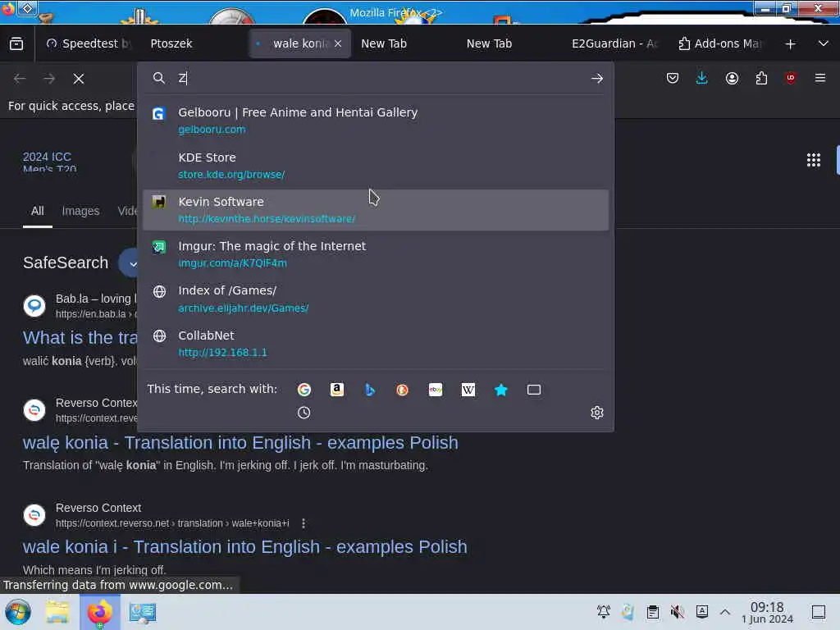
Task: Close the wale konia tab
Action: [x=338, y=44]
